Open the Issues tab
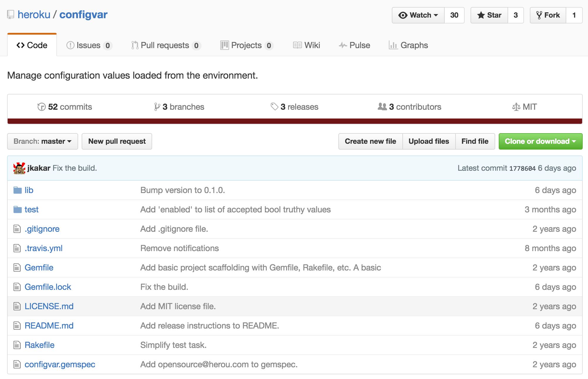Screen dimensions: 588x379 click(89, 45)
